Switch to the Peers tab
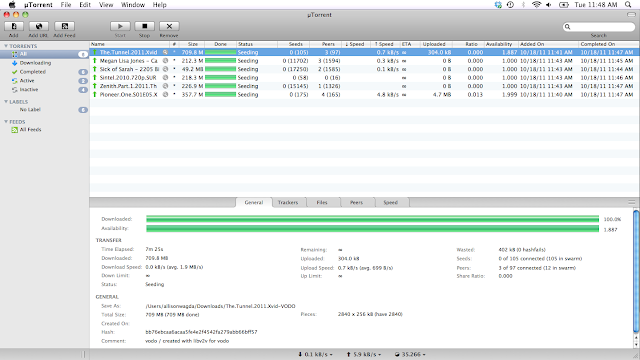The image size is (640, 360). pyautogui.click(x=356, y=202)
